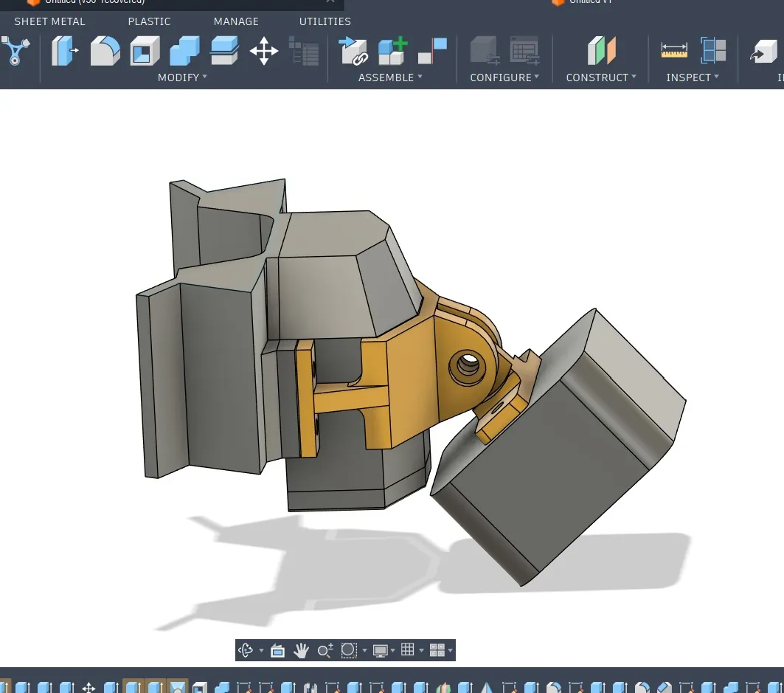Screen dimensions: 784x693
Task: Activate the Zoom magnifier tool
Action: point(325,650)
